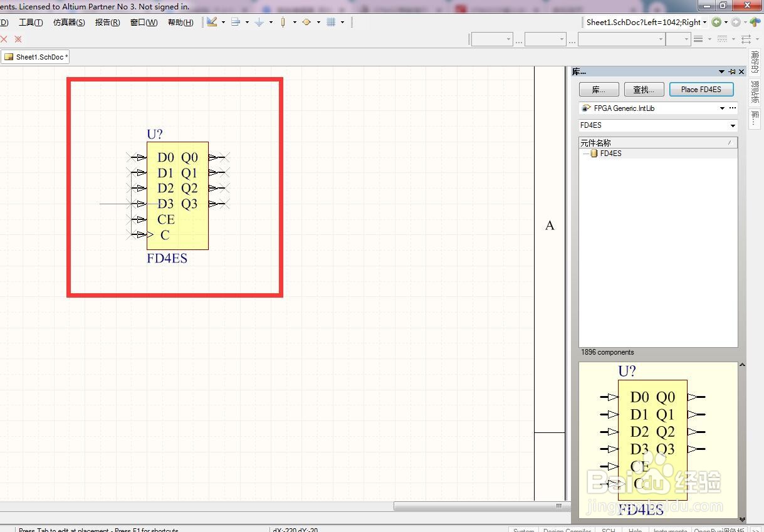764x532 pixels.
Task: Open the 帮助(H) menu
Action: coord(181,22)
